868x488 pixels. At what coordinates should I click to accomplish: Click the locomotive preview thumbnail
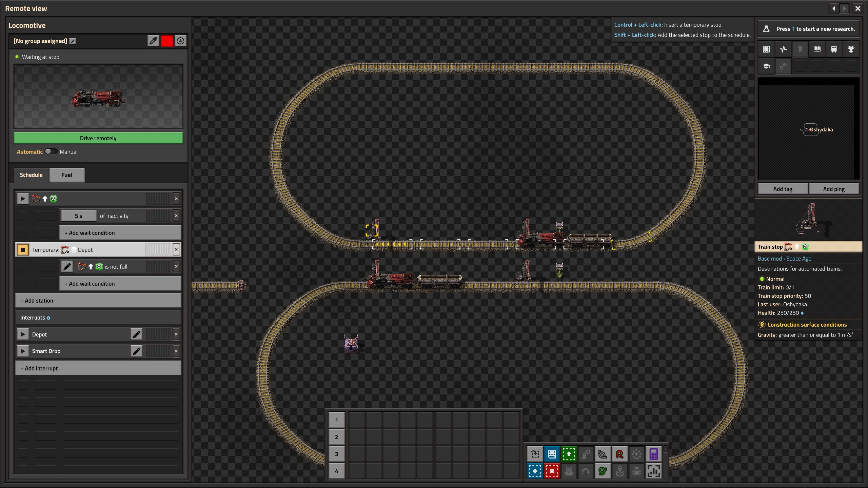98,97
